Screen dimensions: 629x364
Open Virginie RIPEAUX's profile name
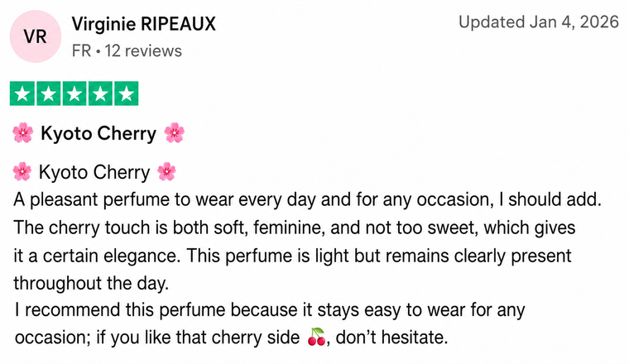pos(144,24)
